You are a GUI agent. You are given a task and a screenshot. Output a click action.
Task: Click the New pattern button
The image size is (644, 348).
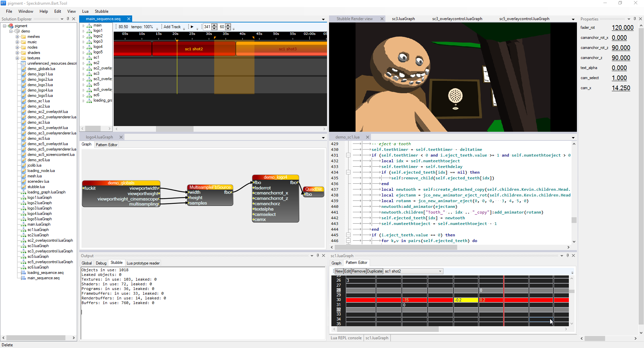(339, 271)
